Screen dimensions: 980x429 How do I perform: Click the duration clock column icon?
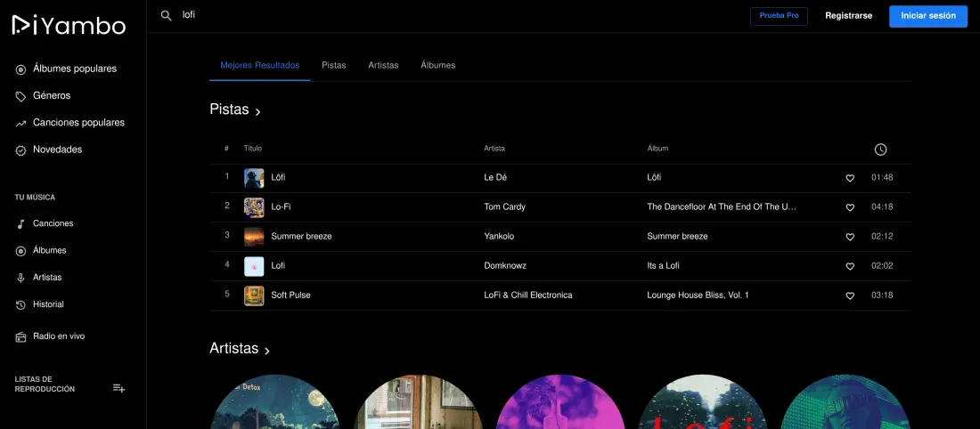(880, 150)
